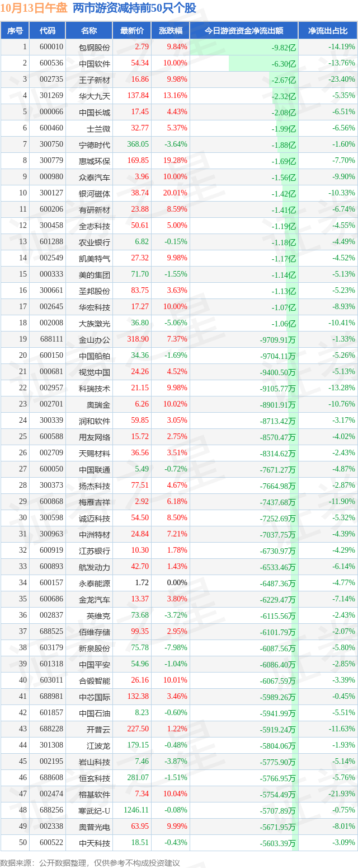Screen dimensions: 358x868
Task: Click stock code 300458
Action: 51,226
